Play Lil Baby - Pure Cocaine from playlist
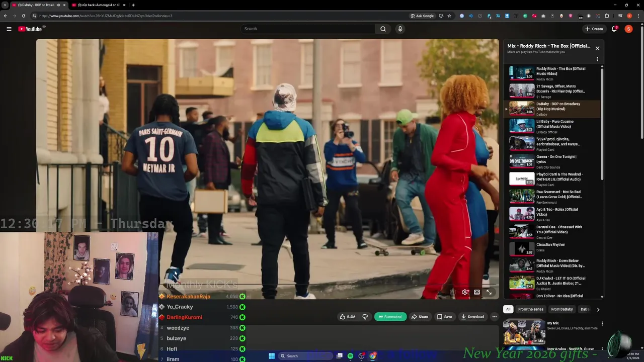The height and width of the screenshot is (362, 644). [552, 126]
